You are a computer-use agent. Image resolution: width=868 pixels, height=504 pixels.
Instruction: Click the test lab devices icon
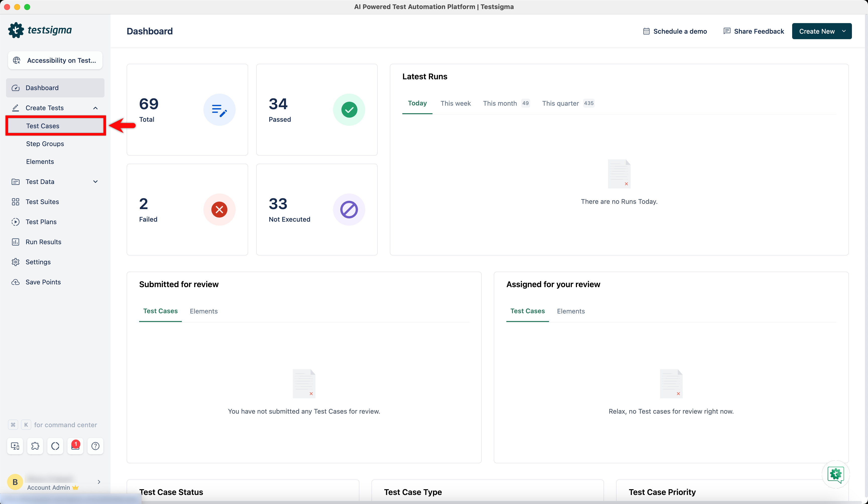pos(15,446)
